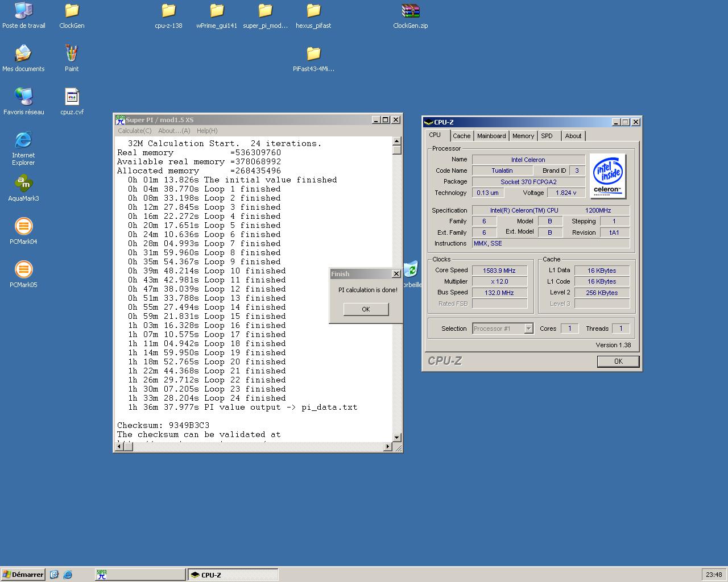Screen dimensions: 728x582
Task: Open the About...(A) menu in Super PI
Action: click(x=174, y=131)
